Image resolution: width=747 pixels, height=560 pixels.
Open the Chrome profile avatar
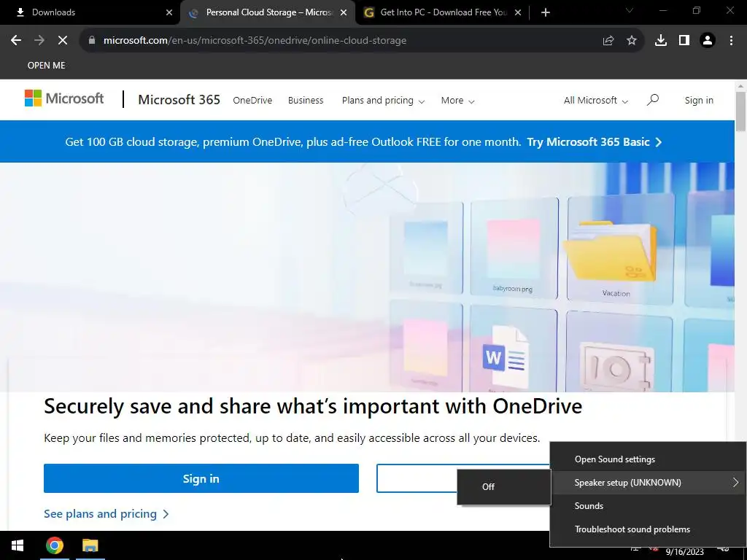point(708,41)
